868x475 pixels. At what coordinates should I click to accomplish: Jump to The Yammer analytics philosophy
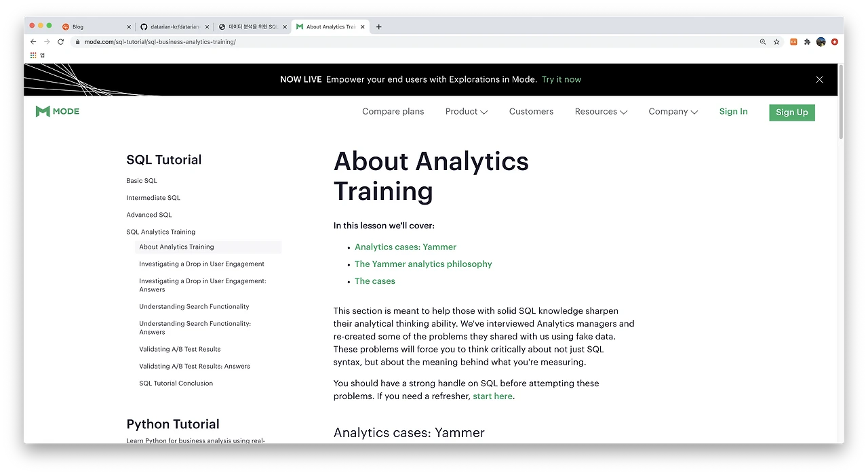point(423,264)
